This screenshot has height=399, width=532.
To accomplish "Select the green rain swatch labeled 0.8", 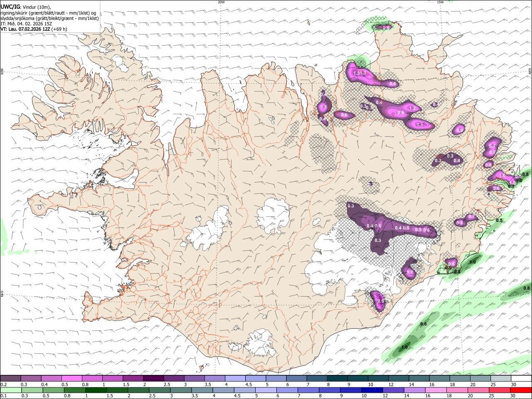I will click(74, 390).
